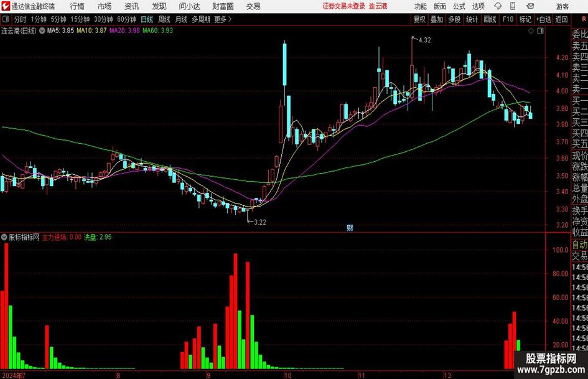588x379 pixels.
Task: Open the 公式 menu
Action: 459,6
